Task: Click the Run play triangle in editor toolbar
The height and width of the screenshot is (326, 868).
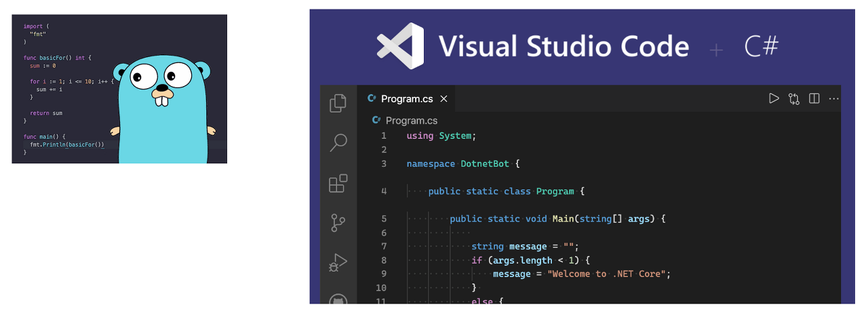Action: (774, 98)
